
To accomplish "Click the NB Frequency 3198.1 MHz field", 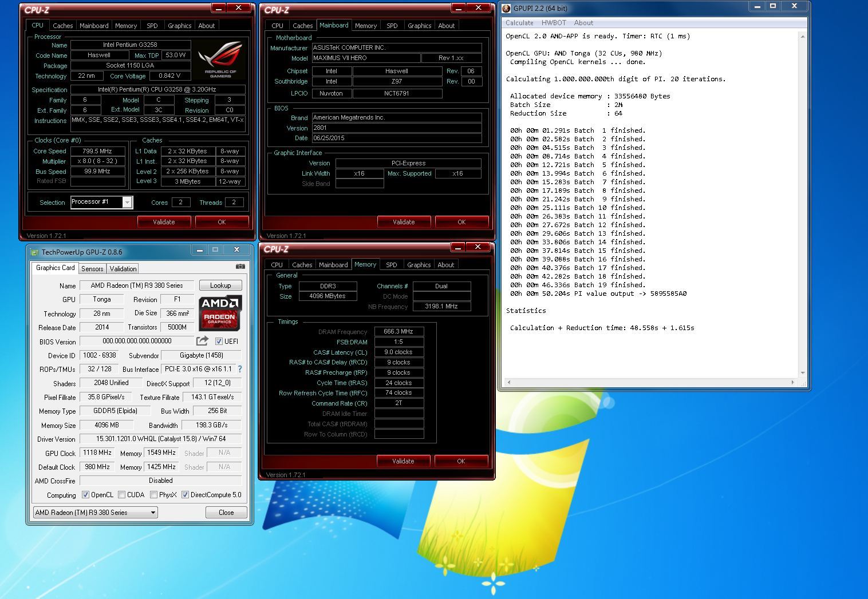I will pos(441,306).
